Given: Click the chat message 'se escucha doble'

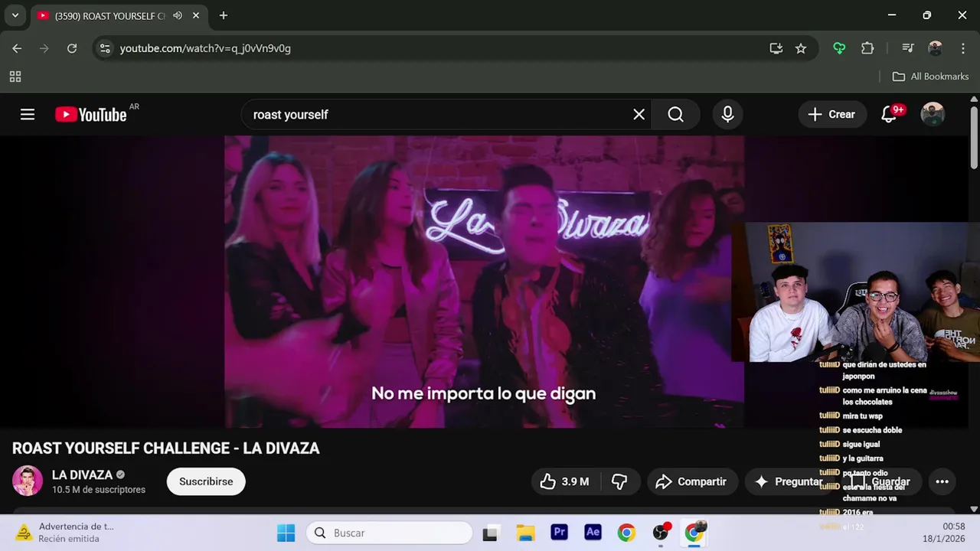Looking at the screenshot, I should [x=872, y=430].
